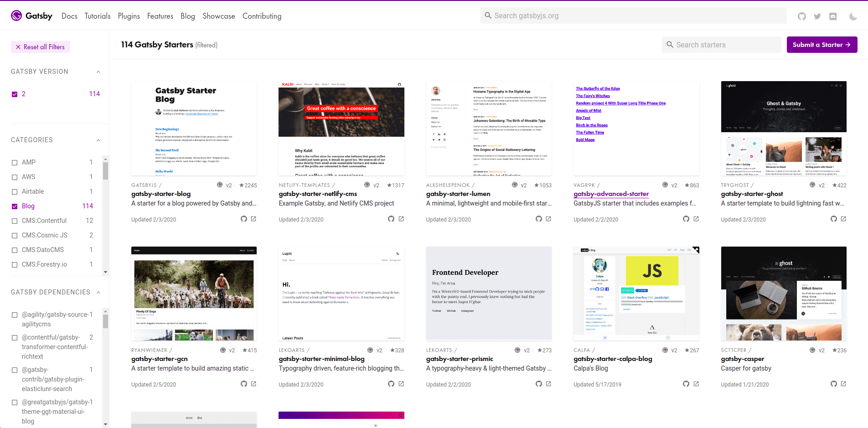This screenshot has height=428, width=868.
Task: Open GitHub repo icon for gatsby-starter-netlify-cms
Action: pos(391,219)
